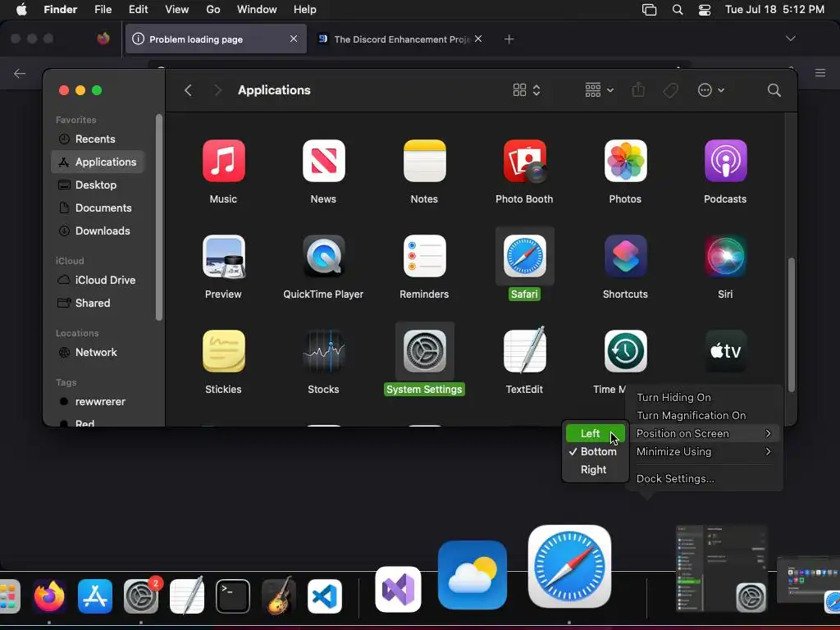Select the Time Machine app icon
Image resolution: width=840 pixels, height=630 pixels.
coord(625,351)
